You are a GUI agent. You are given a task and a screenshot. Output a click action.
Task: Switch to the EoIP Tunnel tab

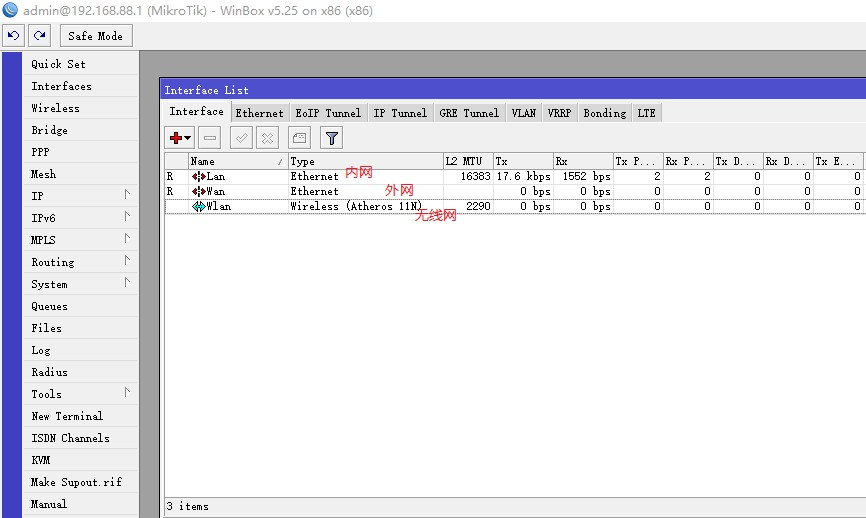[328, 113]
